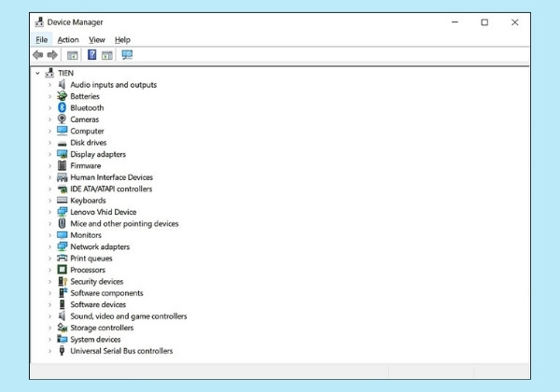The image size is (560, 392).
Task: Click the Back arrow toolbar icon
Action: coord(38,55)
